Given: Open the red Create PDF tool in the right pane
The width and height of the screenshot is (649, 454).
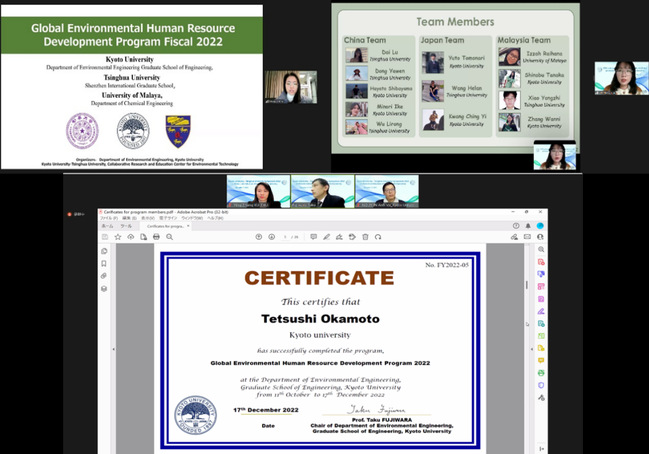Looking at the screenshot, I should pos(541,262).
